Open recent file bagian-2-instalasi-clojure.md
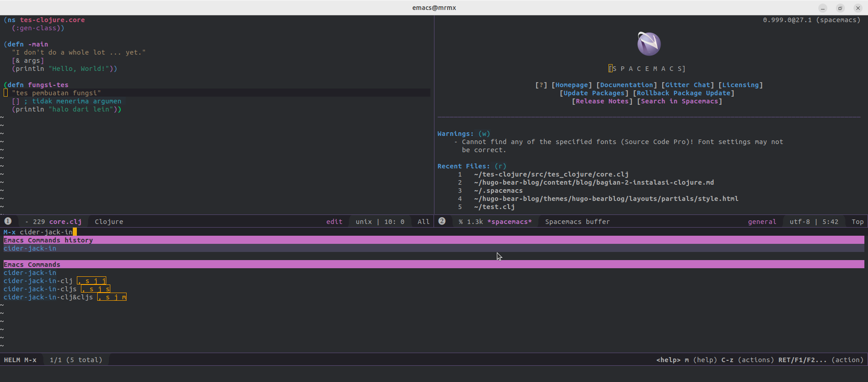This screenshot has width=868, height=382. pos(594,182)
